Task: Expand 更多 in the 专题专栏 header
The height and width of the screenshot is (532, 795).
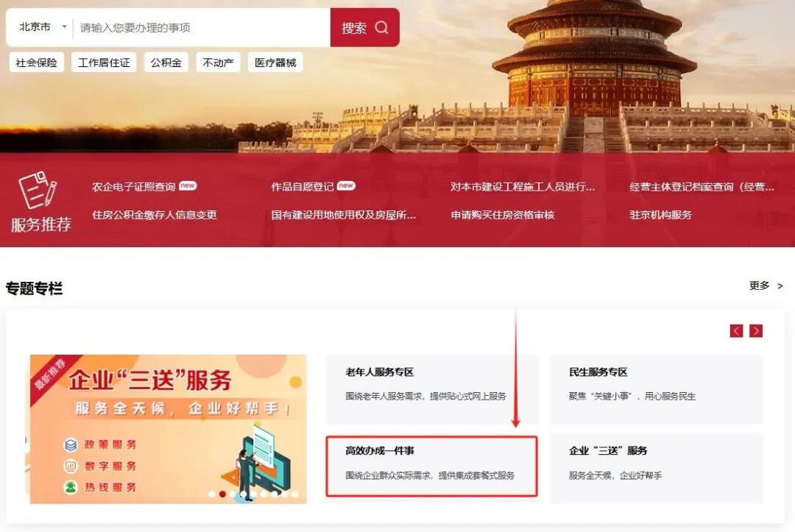Action: click(766, 285)
